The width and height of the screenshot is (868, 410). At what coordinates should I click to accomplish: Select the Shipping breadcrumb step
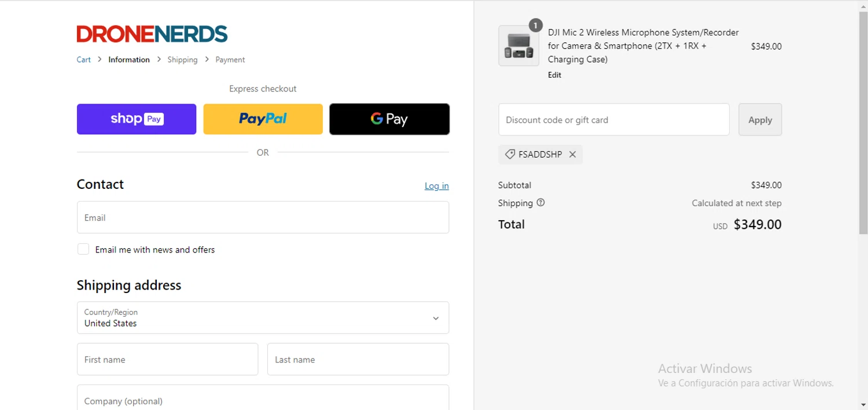click(x=182, y=60)
